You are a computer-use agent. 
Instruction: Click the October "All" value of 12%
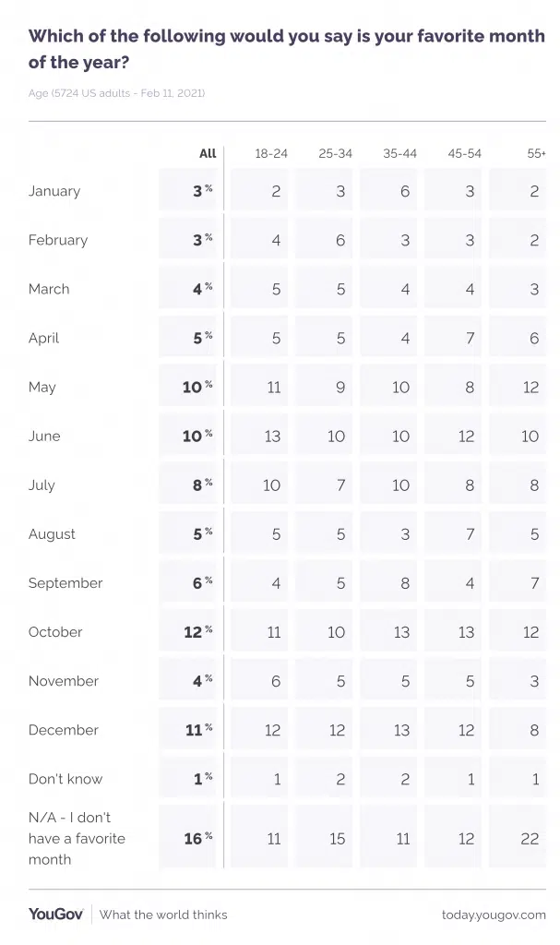[x=197, y=632]
